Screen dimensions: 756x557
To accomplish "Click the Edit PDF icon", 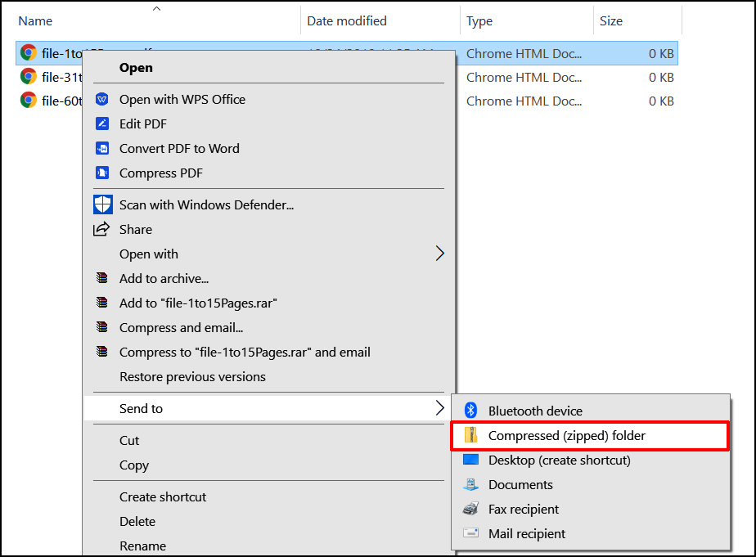I will click(102, 124).
